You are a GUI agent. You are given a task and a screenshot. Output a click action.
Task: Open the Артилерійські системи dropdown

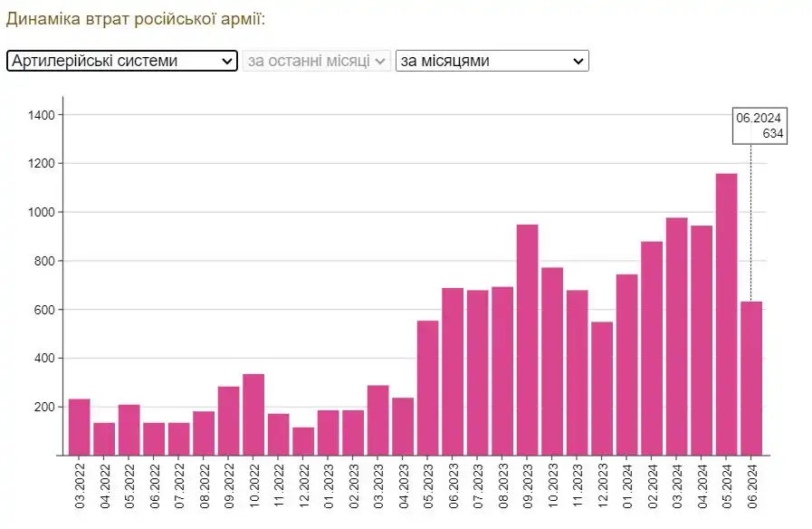[x=121, y=61]
